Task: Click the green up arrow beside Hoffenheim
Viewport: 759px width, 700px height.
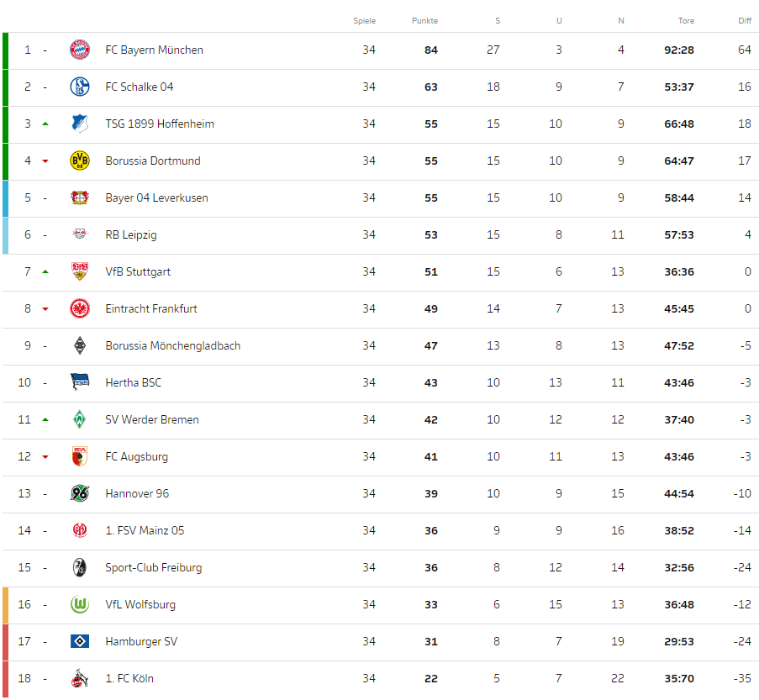Action: pyautogui.click(x=45, y=124)
